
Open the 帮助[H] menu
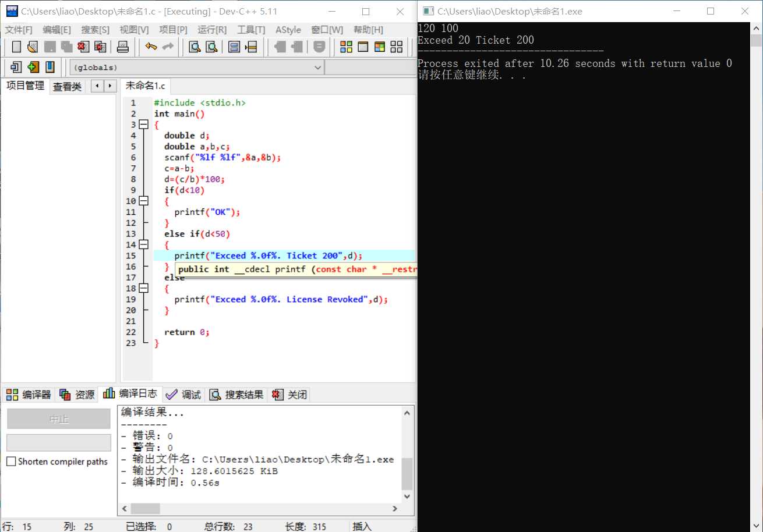click(x=368, y=30)
